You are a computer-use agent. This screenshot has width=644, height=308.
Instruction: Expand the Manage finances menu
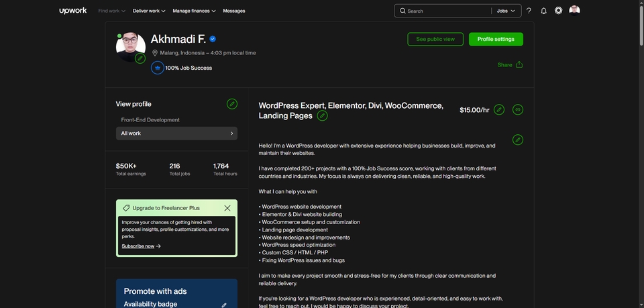(x=194, y=11)
